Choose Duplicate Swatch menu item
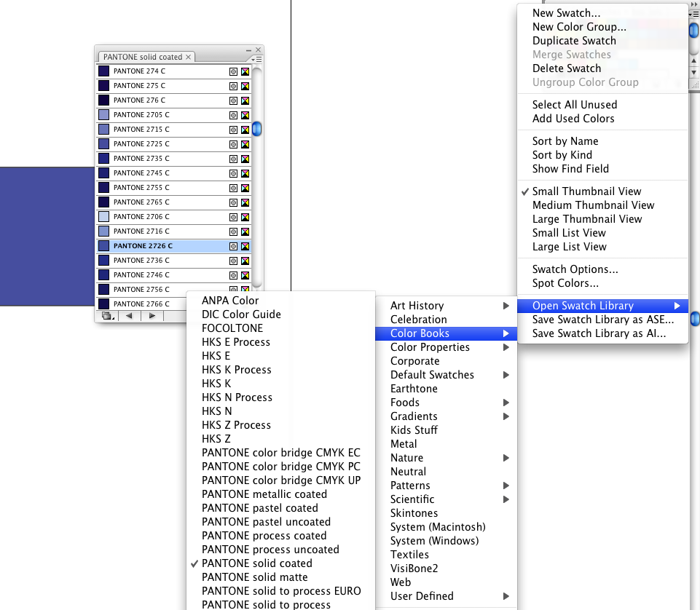Screen dimensions: 700x610 [x=574, y=41]
